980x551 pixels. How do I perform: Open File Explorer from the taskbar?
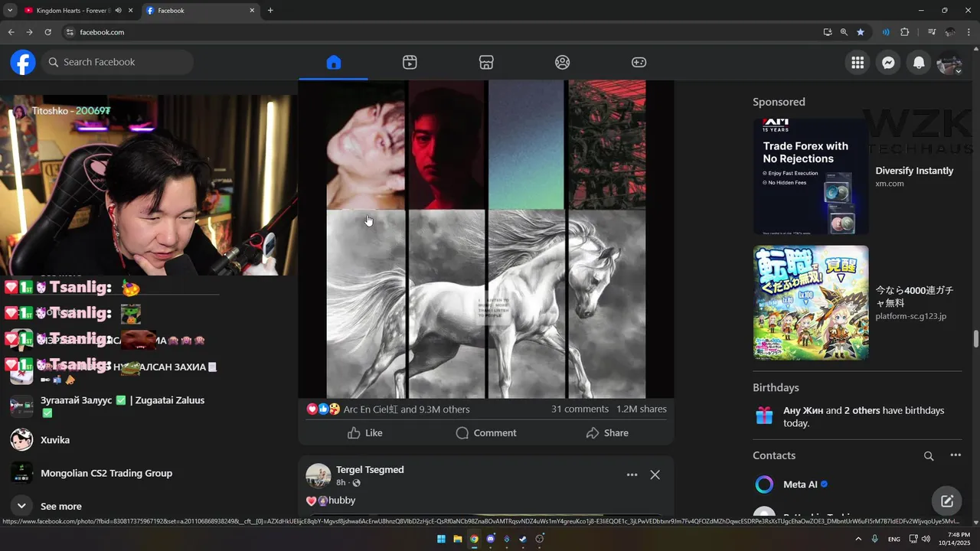pos(458,539)
